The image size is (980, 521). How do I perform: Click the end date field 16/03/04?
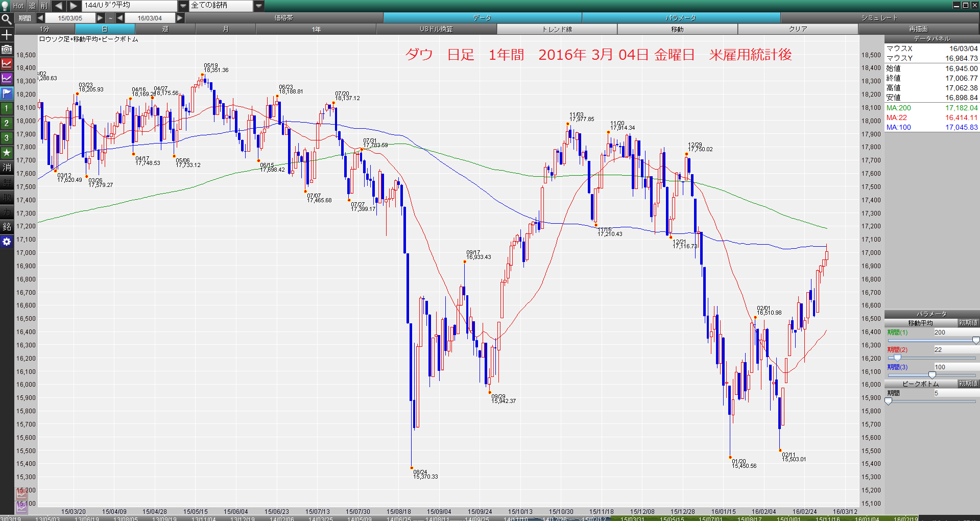[x=150, y=18]
